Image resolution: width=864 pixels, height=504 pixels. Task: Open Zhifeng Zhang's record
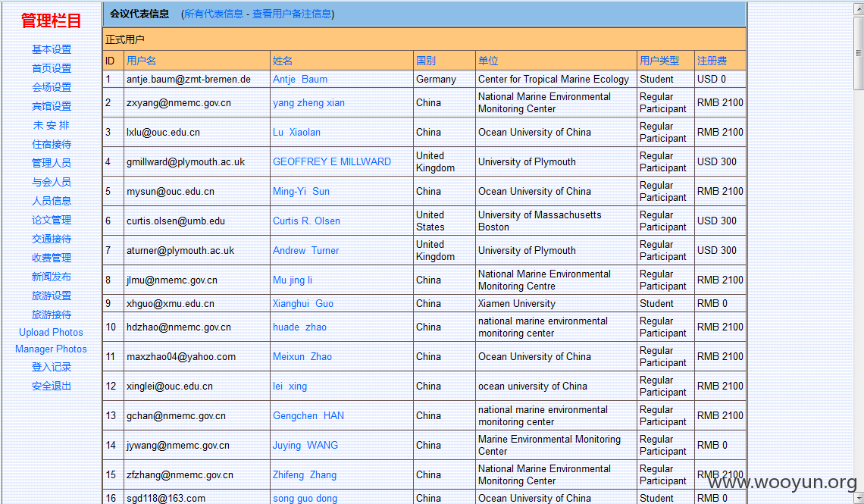[x=305, y=474]
